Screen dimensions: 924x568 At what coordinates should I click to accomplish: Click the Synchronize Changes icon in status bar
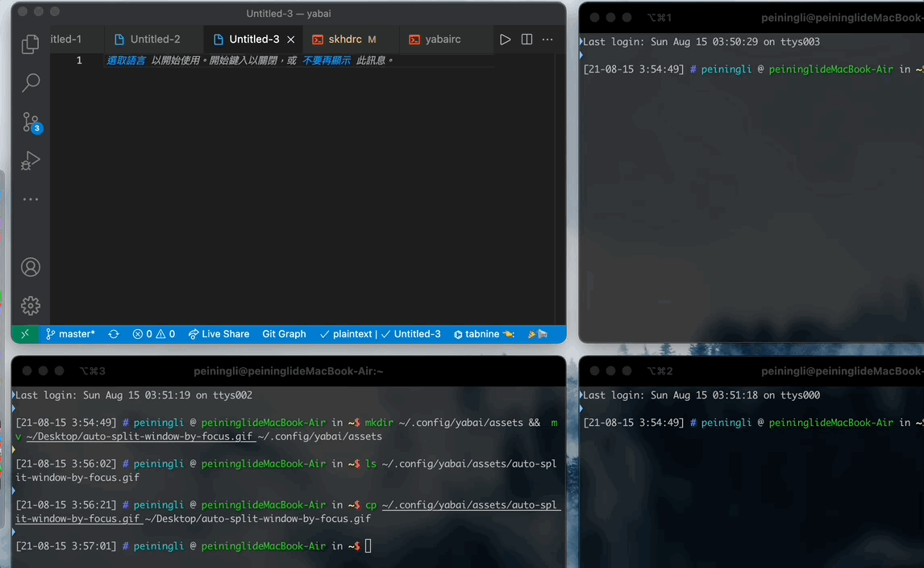tap(114, 334)
